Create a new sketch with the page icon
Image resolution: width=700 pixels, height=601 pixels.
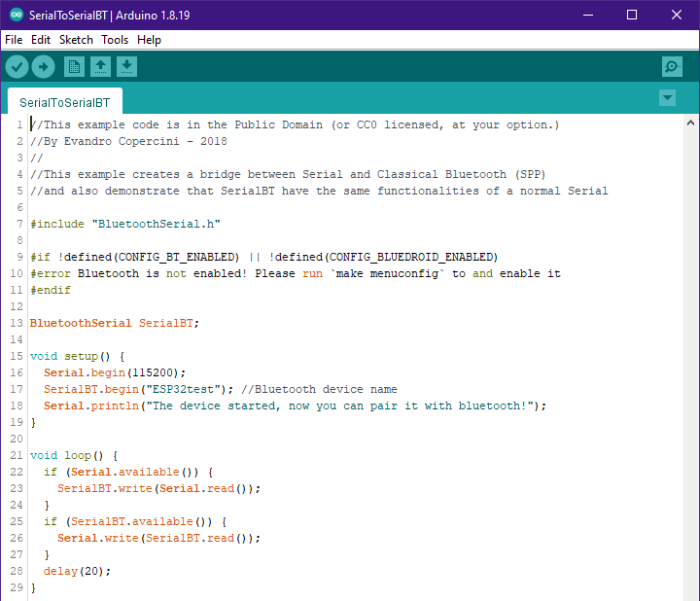[74, 67]
